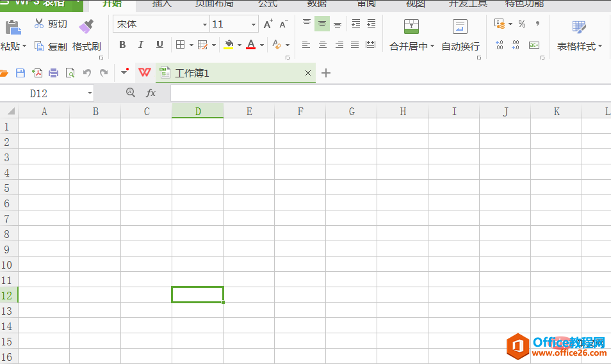Screen dimensions: 611x364
Task: Expand Merge and Center dropdown arrow
Action: tap(432, 46)
